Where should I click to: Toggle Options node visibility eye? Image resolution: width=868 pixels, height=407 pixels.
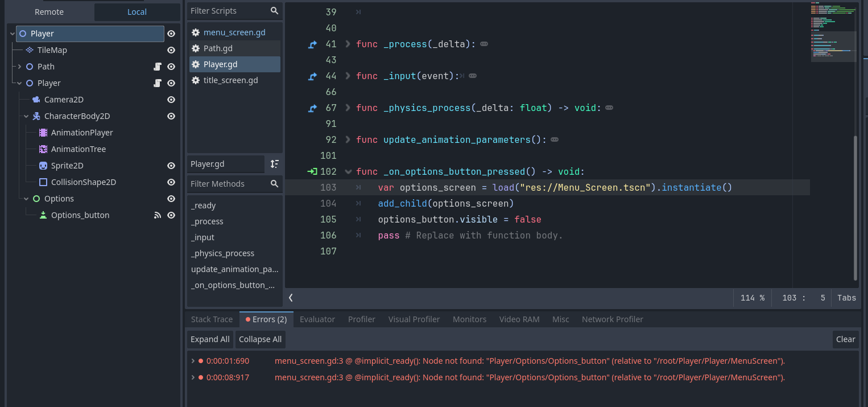(171, 199)
